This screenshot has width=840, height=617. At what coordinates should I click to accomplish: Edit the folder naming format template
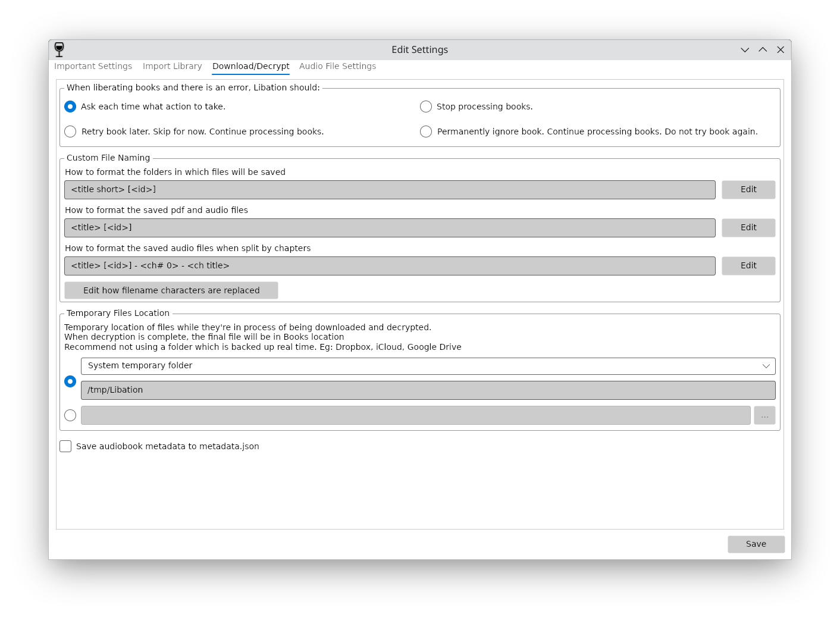pyautogui.click(x=748, y=189)
